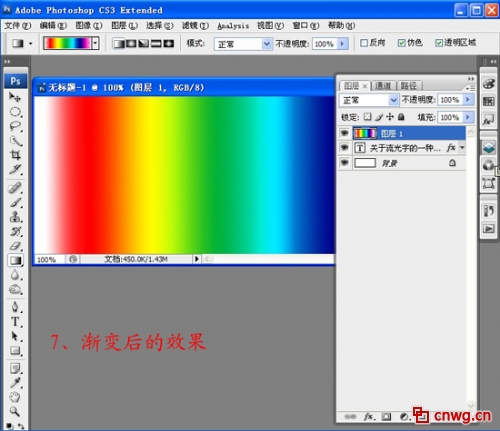Choose reflected gradient style
This screenshot has height=431, width=500.
[156, 43]
